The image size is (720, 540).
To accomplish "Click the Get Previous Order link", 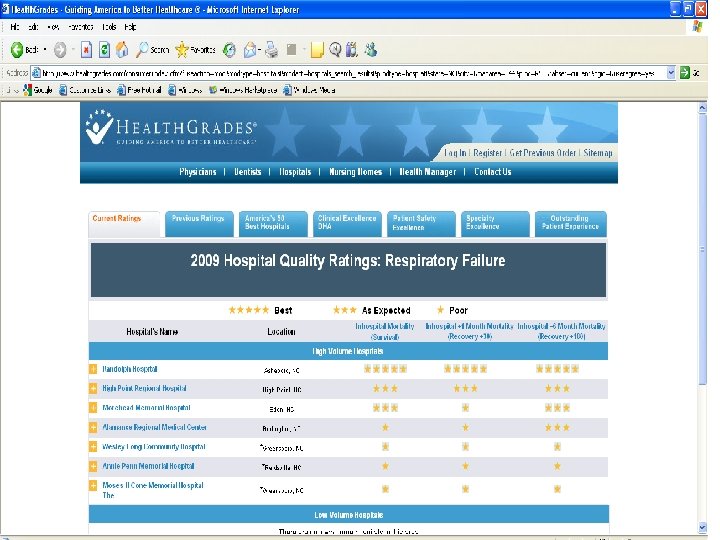I will [x=542, y=153].
